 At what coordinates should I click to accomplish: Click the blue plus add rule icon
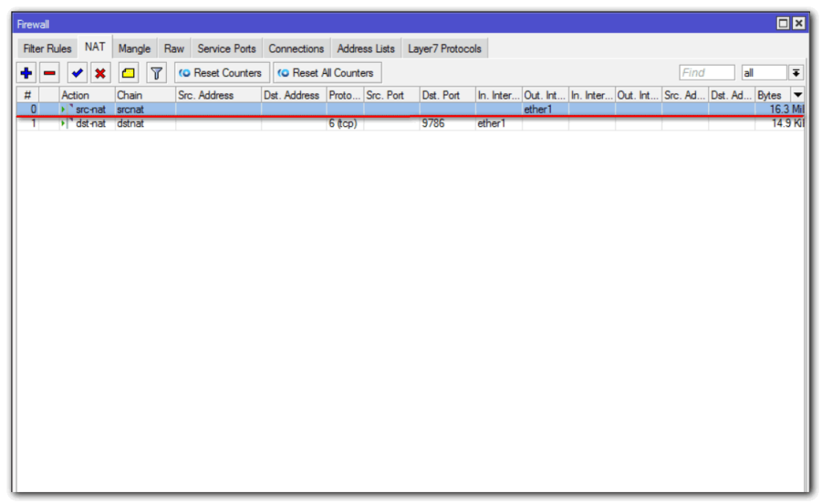26,73
